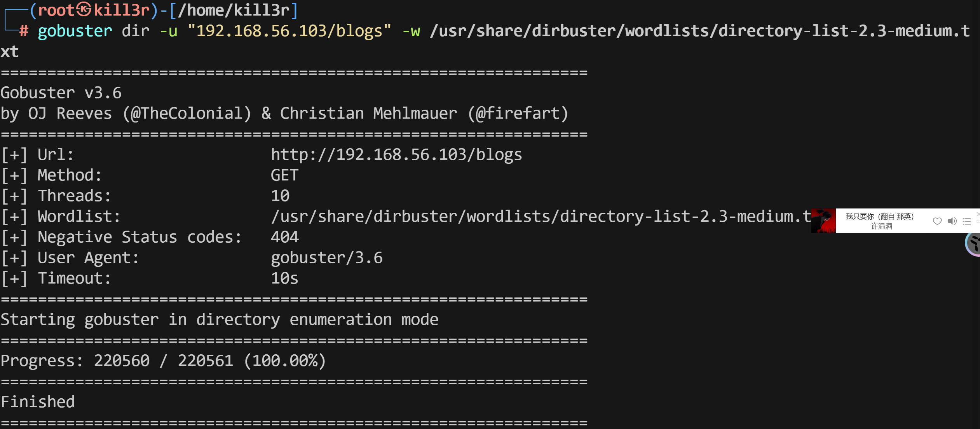Click the -w flag in the command
The width and height of the screenshot is (980, 429).
pos(411,31)
